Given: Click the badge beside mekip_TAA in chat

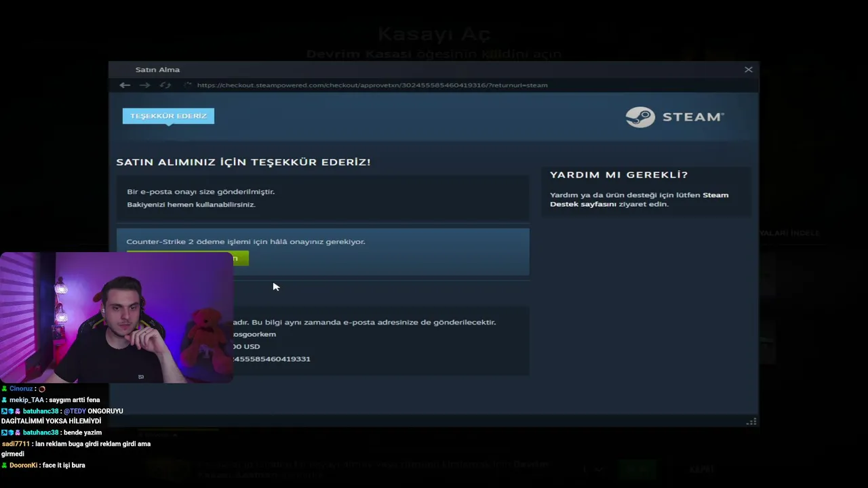Looking at the screenshot, I should click(x=5, y=400).
